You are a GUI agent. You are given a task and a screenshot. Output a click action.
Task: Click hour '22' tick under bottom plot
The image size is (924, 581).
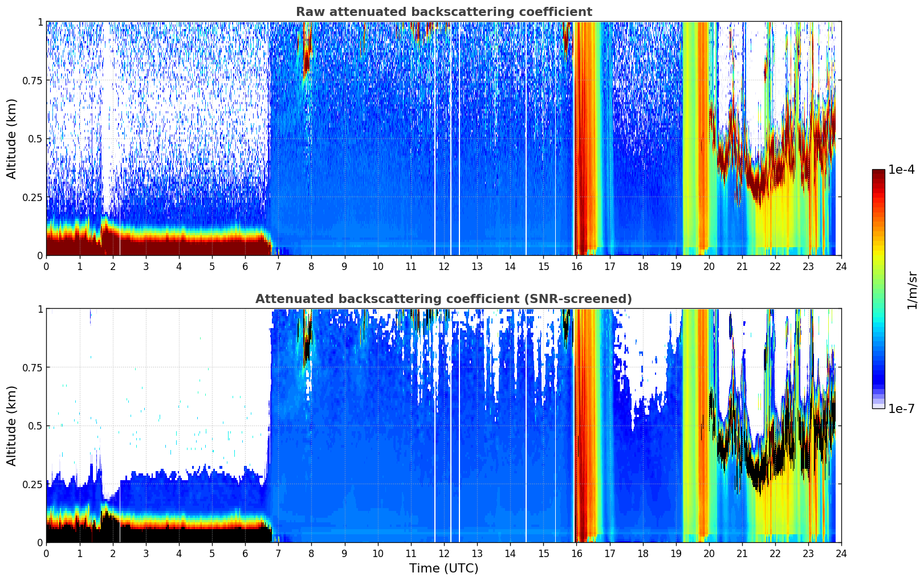point(775,554)
